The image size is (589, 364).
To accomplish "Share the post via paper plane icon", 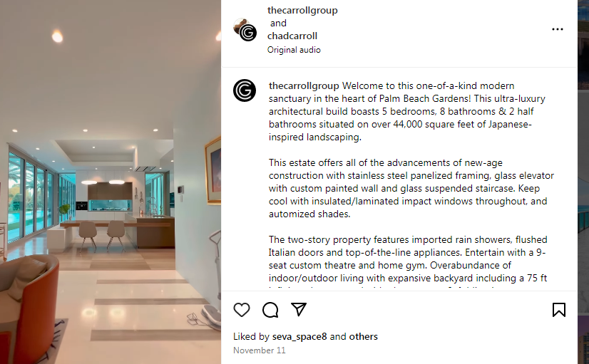I will (x=299, y=309).
